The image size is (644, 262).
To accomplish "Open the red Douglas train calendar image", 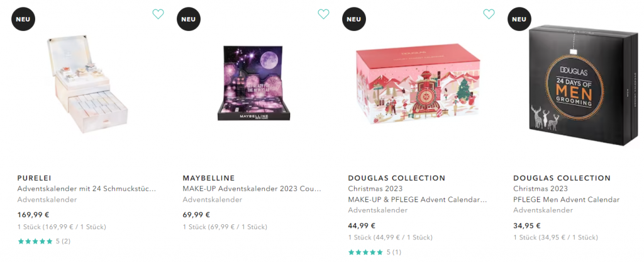I will click(418, 84).
